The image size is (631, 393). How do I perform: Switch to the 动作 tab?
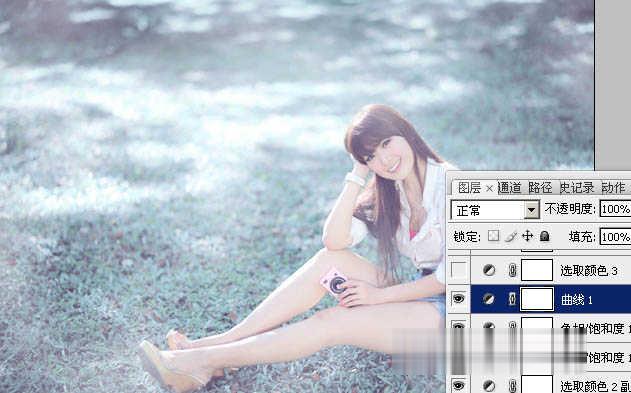click(x=613, y=187)
